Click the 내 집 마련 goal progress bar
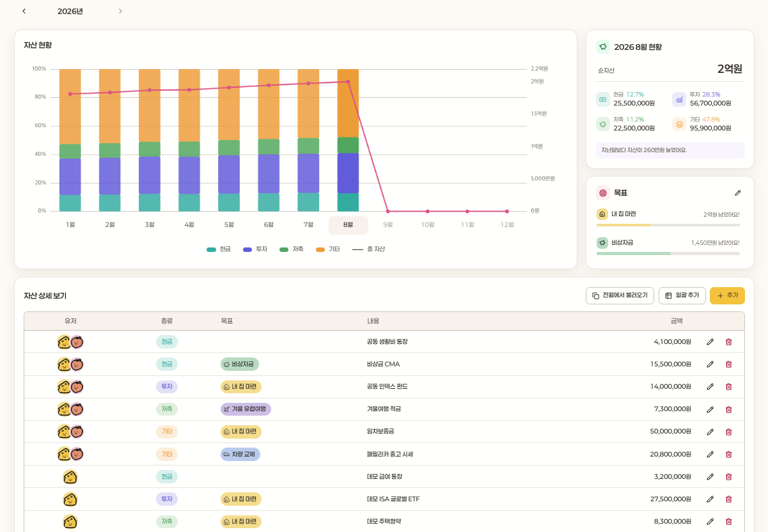 [668, 225]
